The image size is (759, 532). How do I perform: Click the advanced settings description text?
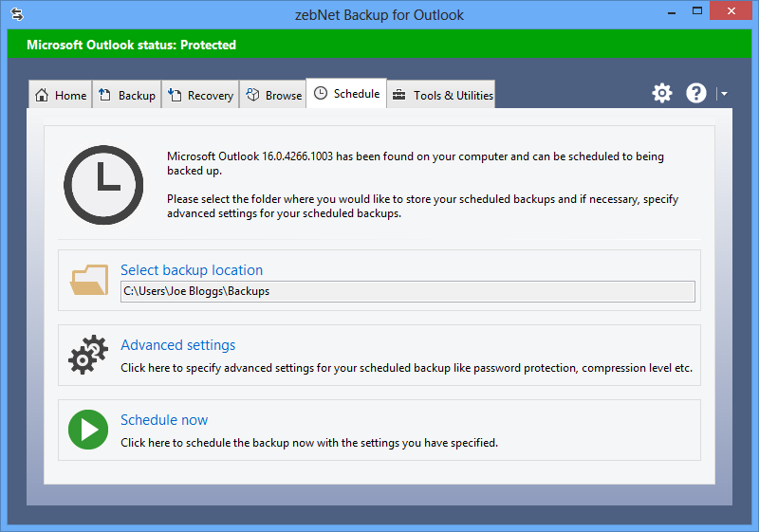point(406,368)
